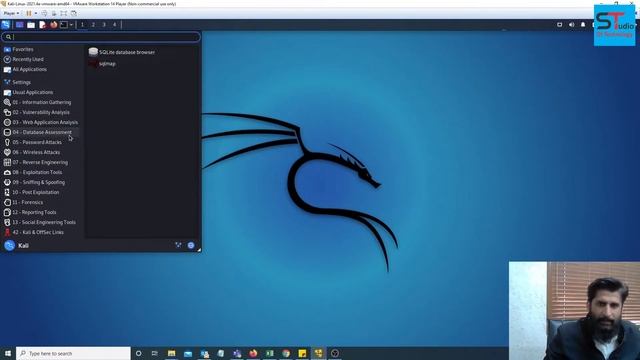Open the Kali volume control
Viewport: 640px width, 360px height.
pos(571,25)
